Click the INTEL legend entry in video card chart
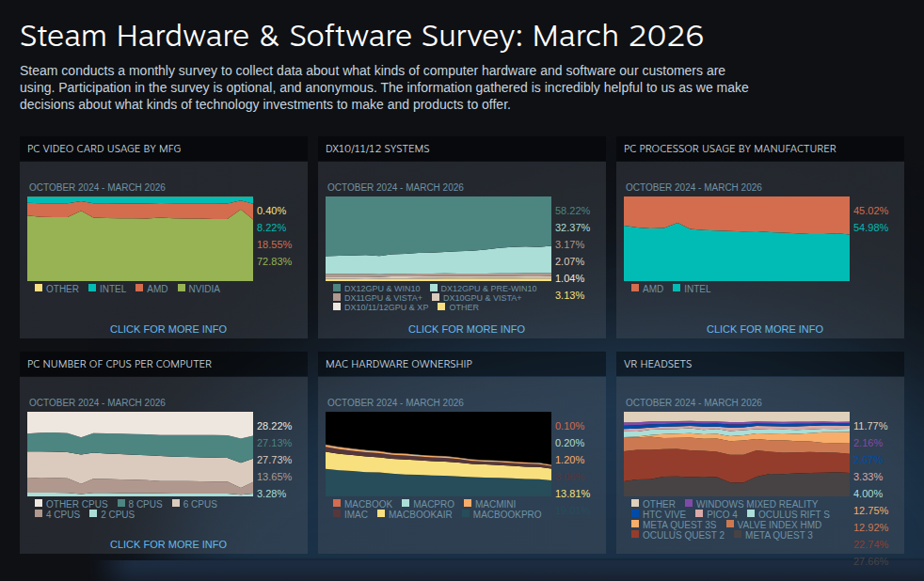Viewport: 924px width, 581px height. click(x=107, y=289)
